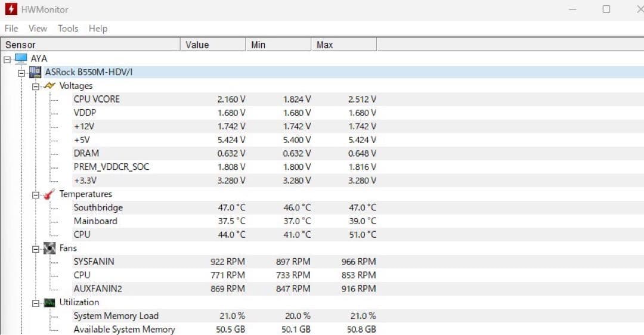The height and width of the screenshot is (335, 644).
Task: Click the Utilization graph icon
Action: (x=49, y=303)
